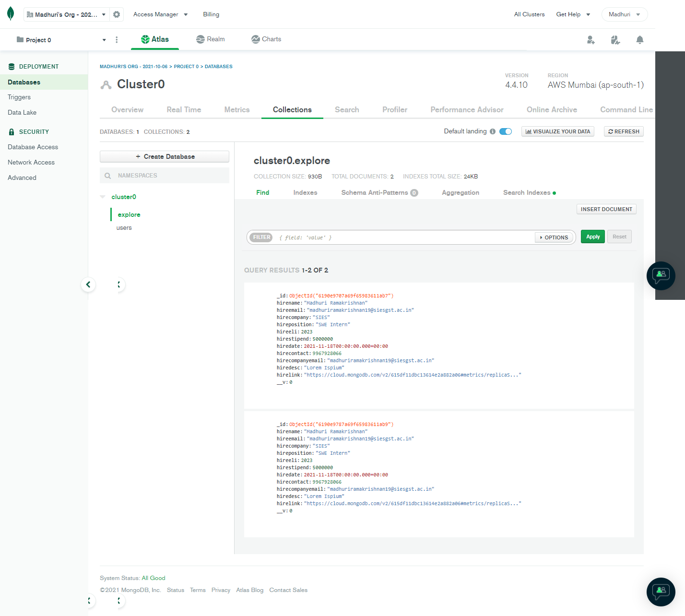Screen dimensions: 685x616
Task: Open Network Access in the sidebar
Action: coord(31,163)
